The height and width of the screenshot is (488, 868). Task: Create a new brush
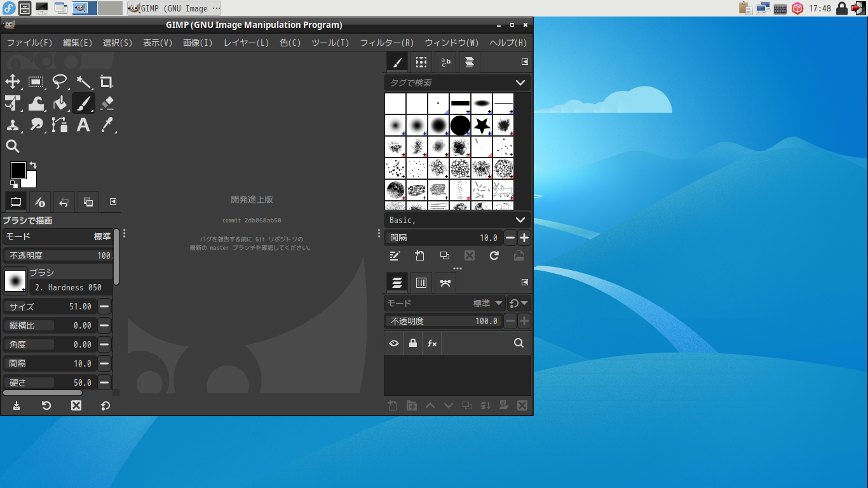[x=420, y=255]
